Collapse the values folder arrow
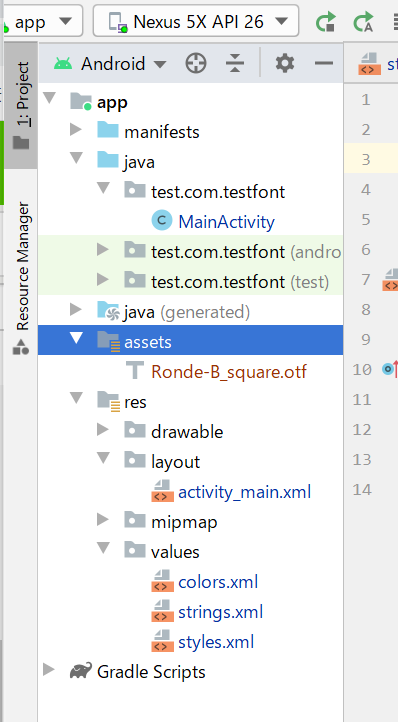This screenshot has width=398, height=722. point(103,548)
